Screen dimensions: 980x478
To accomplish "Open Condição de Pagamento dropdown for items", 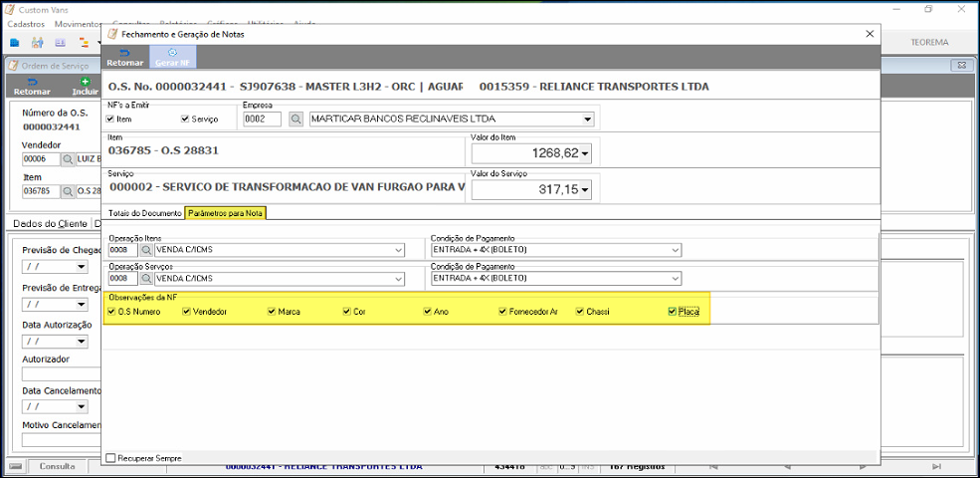I will pyautogui.click(x=675, y=250).
